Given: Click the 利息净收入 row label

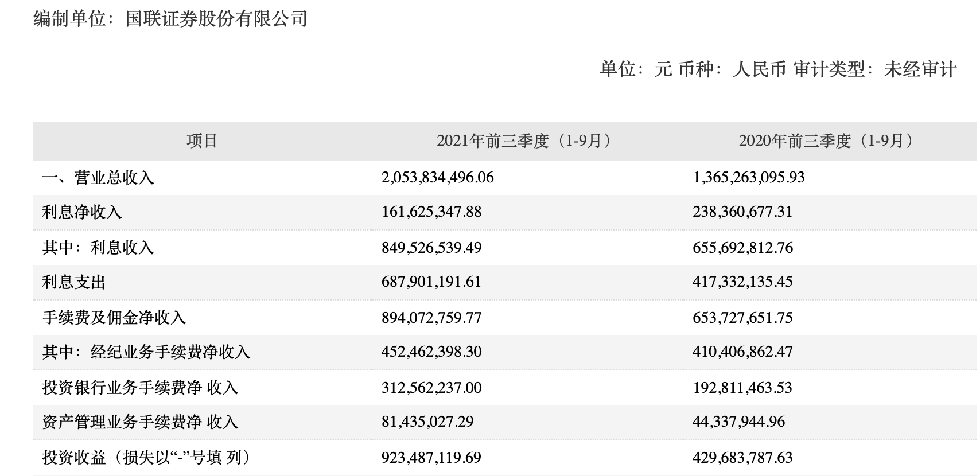Looking at the screenshot, I should pos(82,212).
